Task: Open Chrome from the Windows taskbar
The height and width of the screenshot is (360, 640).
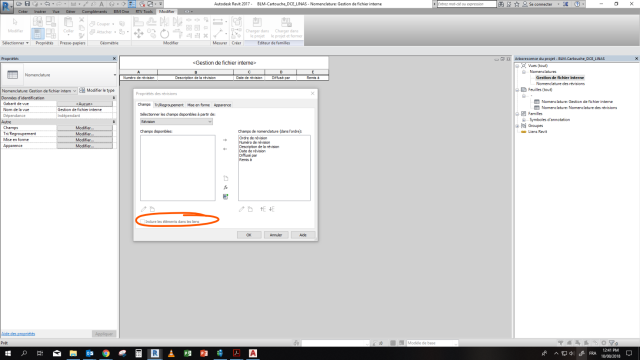Action: [x=106, y=353]
